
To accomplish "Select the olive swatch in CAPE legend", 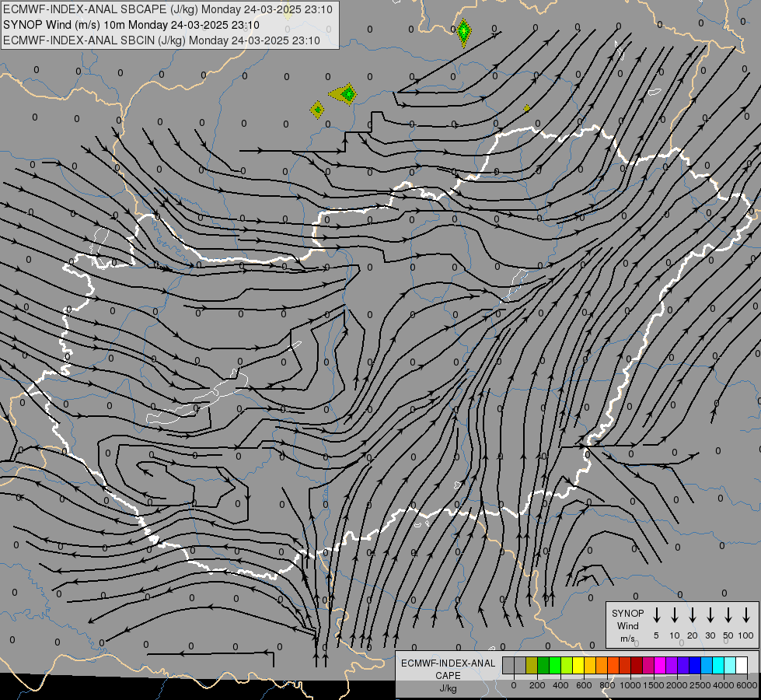I will coord(532,665).
